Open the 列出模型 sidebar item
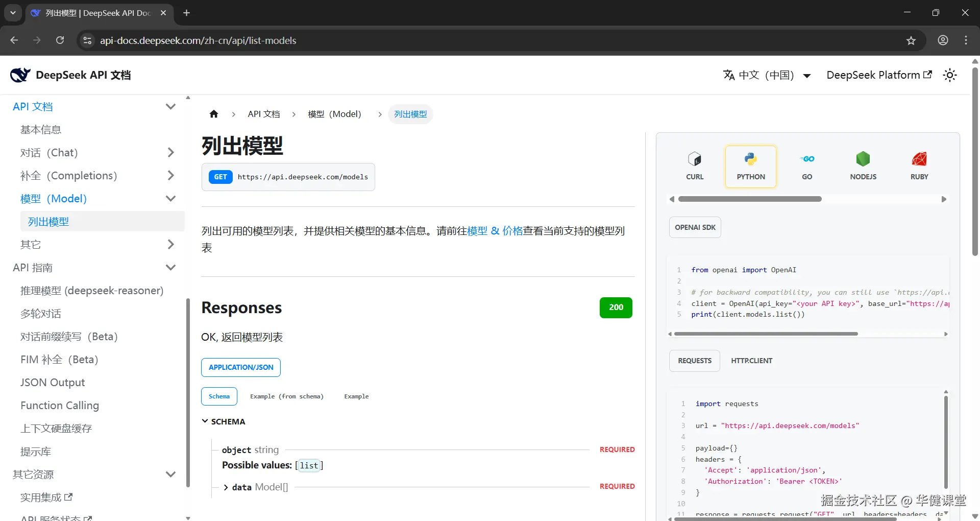The image size is (980, 521). tap(102, 222)
